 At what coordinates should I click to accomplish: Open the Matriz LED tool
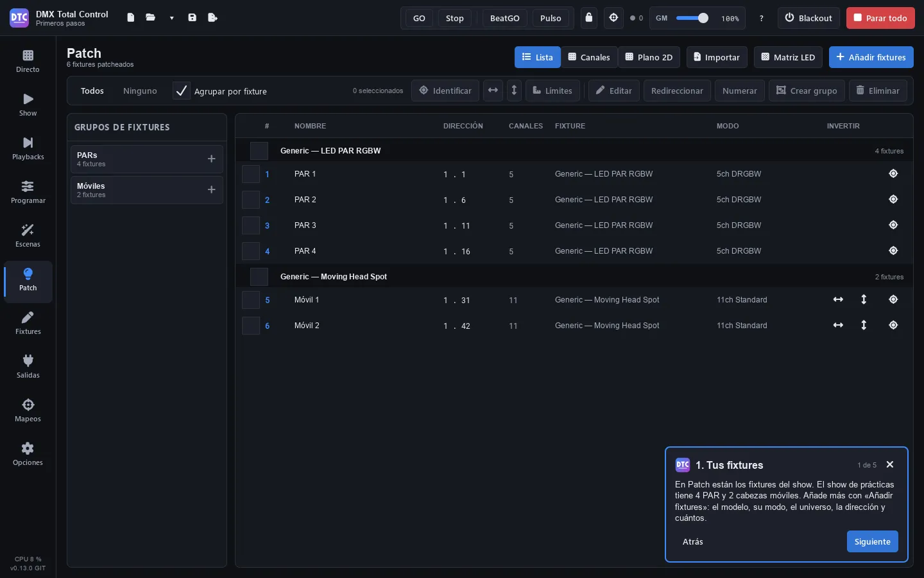coord(788,57)
